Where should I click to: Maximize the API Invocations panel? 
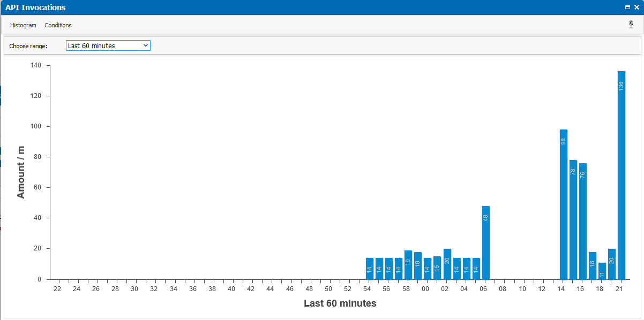627,7
